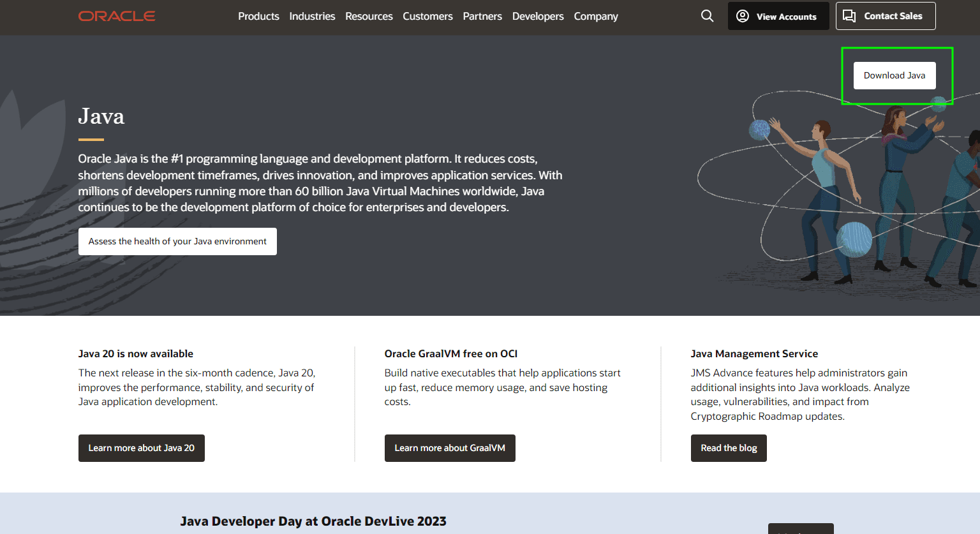Click the Oracle logo
Viewport: 980px width, 534px height.
[117, 16]
